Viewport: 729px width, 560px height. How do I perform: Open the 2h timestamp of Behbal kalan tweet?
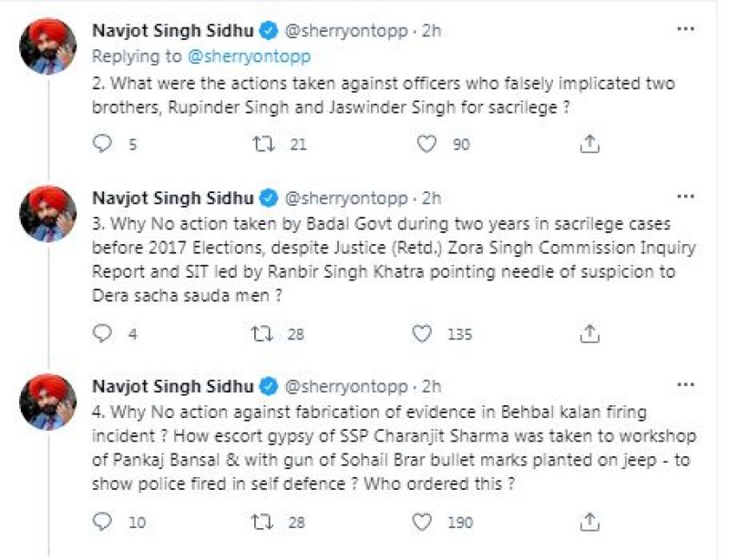click(x=431, y=389)
